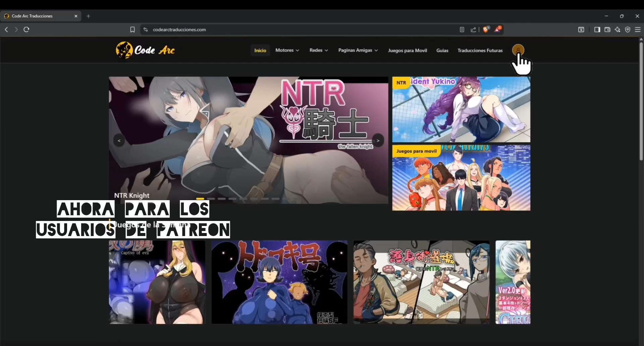This screenshot has width=644, height=346.
Task: Toggle reader mode in address bar
Action: pyautogui.click(x=462, y=30)
